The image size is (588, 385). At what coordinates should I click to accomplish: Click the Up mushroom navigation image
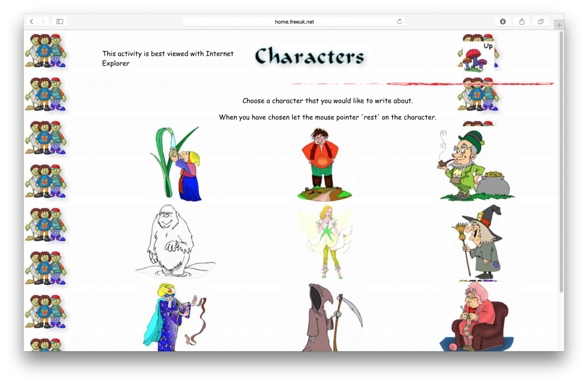tap(478, 56)
